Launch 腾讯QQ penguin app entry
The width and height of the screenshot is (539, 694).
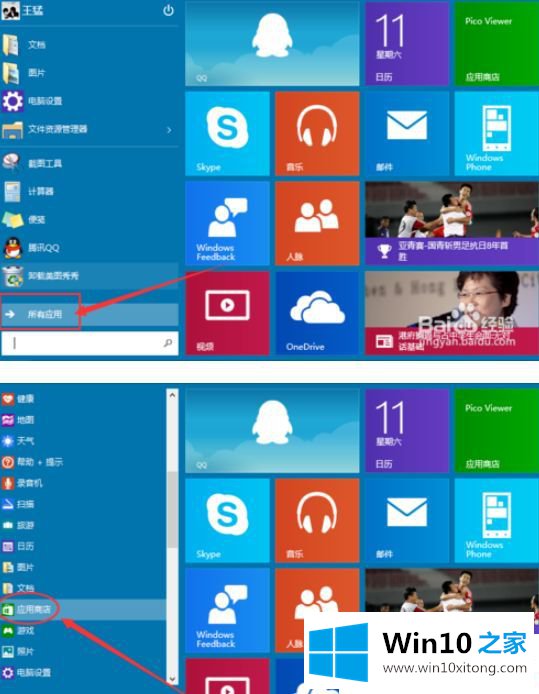(89, 247)
